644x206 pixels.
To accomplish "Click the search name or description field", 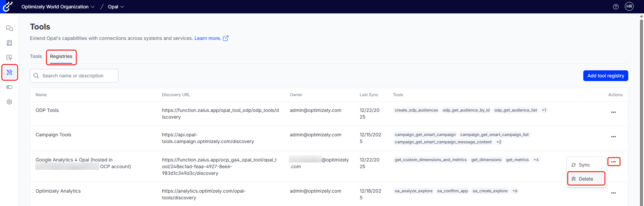I will point(78,76).
